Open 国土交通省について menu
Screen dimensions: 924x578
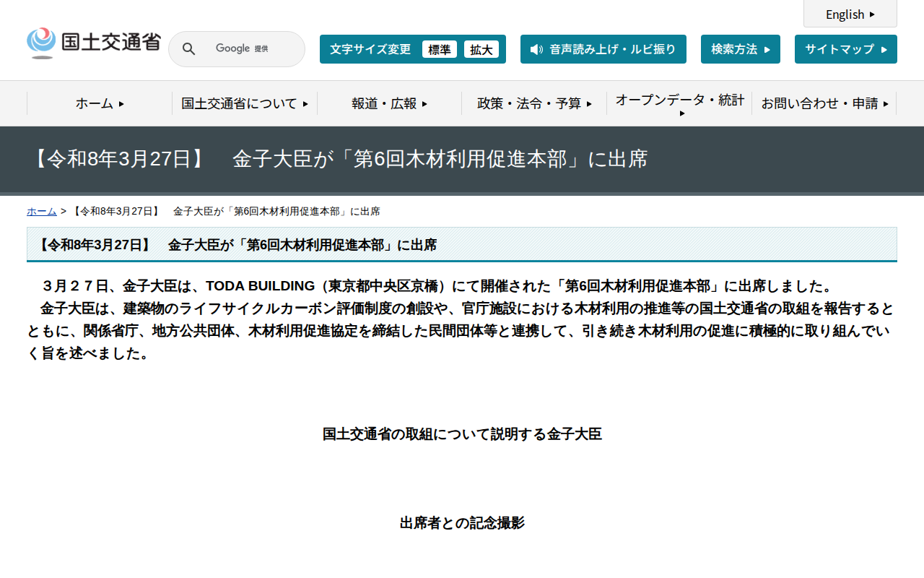245,103
